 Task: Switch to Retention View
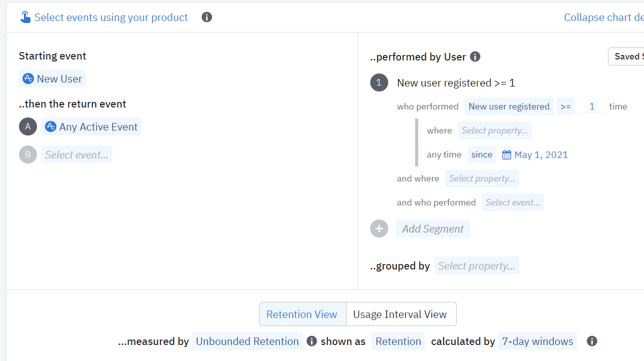pos(302,314)
